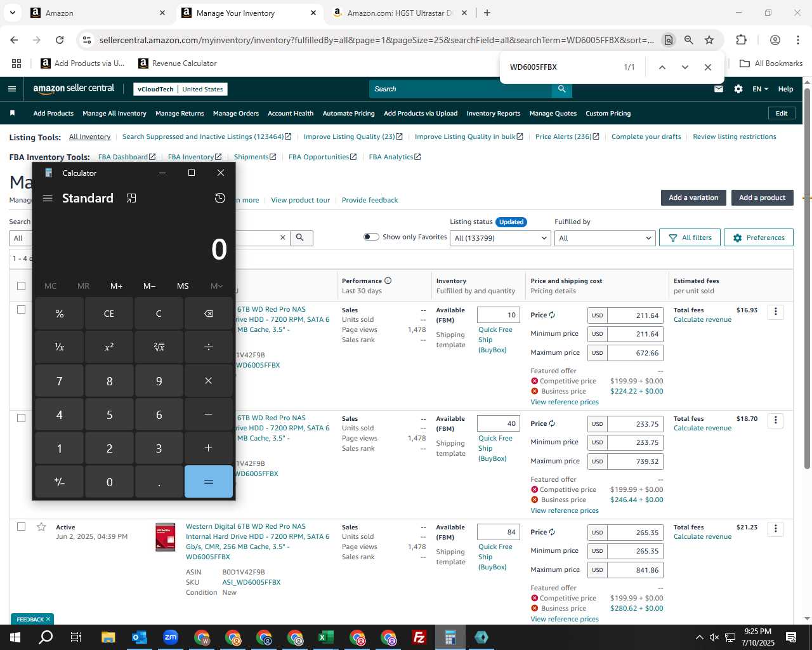Open Calculator history icon
Image resolution: width=812 pixels, height=650 pixels.
[220, 198]
